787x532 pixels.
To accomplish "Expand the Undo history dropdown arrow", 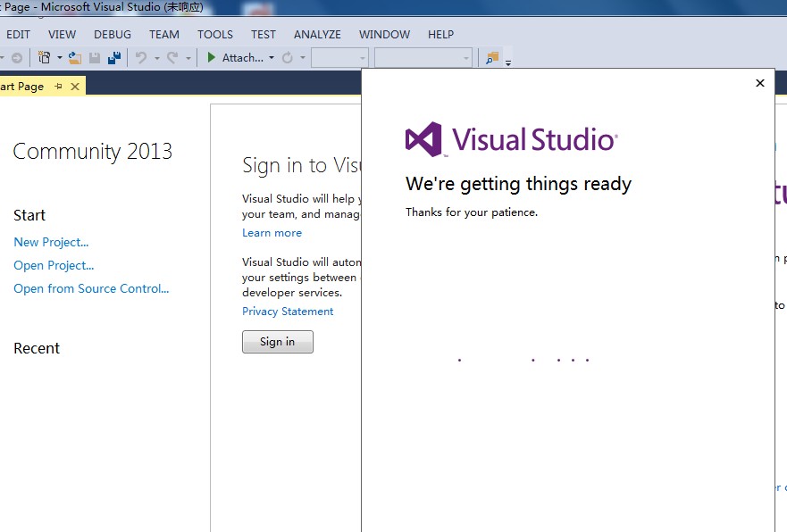I will pyautogui.click(x=156, y=58).
